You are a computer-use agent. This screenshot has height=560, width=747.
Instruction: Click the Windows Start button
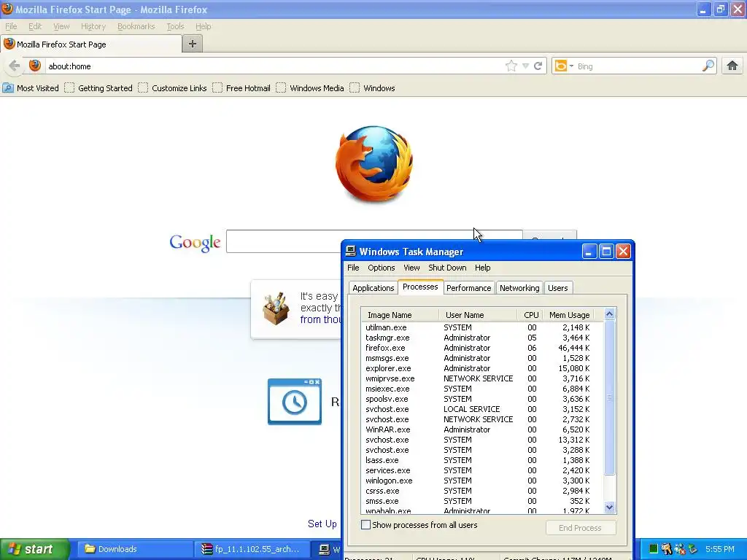coord(35,549)
